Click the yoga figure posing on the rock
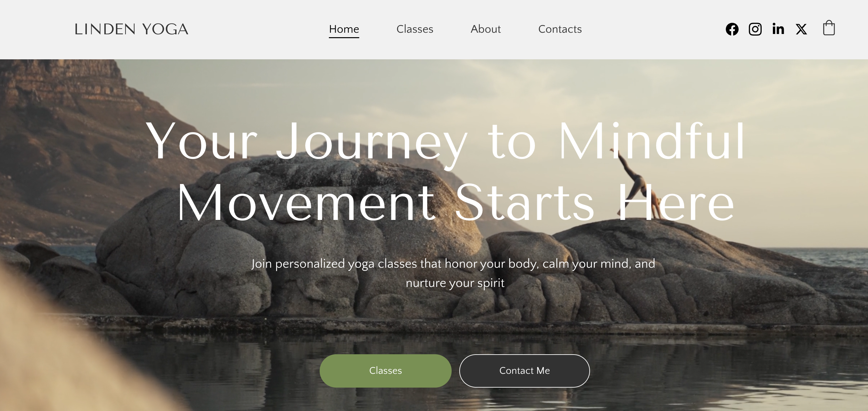The height and width of the screenshot is (411, 868). (x=635, y=184)
